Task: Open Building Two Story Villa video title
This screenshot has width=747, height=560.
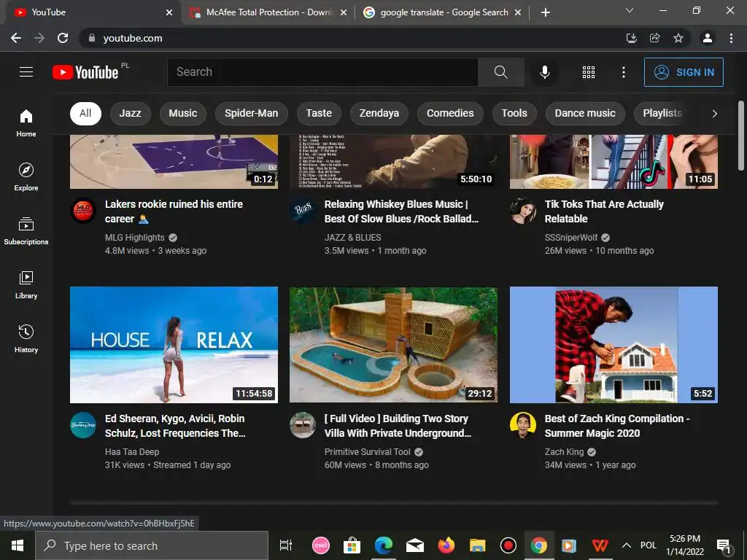Action: (x=398, y=426)
